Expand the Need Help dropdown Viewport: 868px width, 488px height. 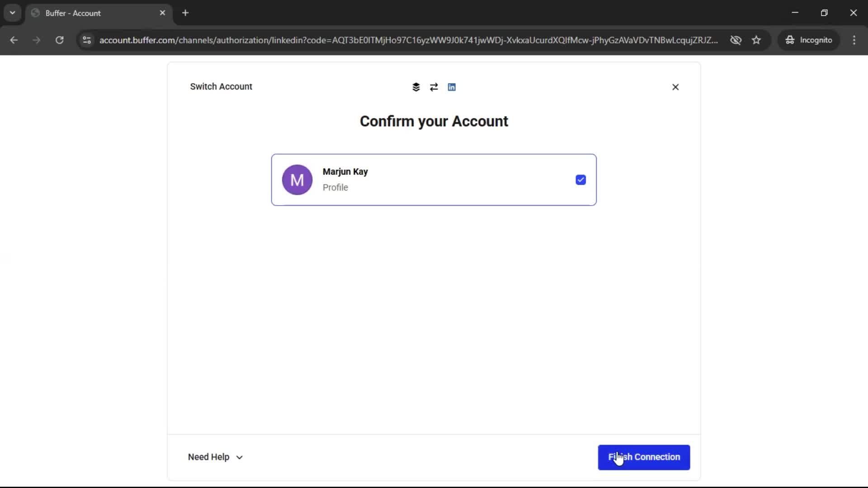pyautogui.click(x=215, y=457)
